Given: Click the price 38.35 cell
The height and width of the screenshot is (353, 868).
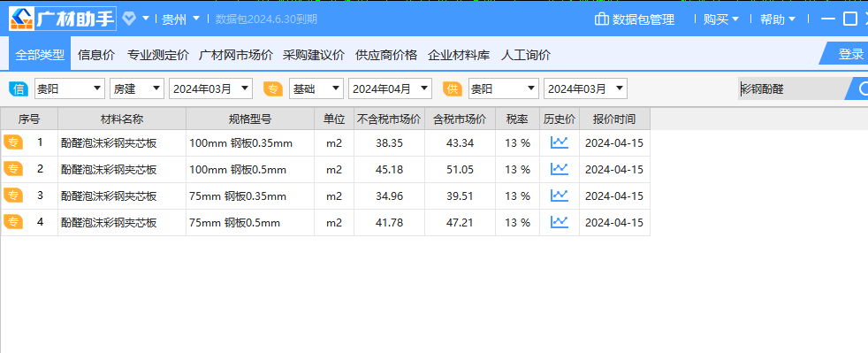Looking at the screenshot, I should (389, 143).
